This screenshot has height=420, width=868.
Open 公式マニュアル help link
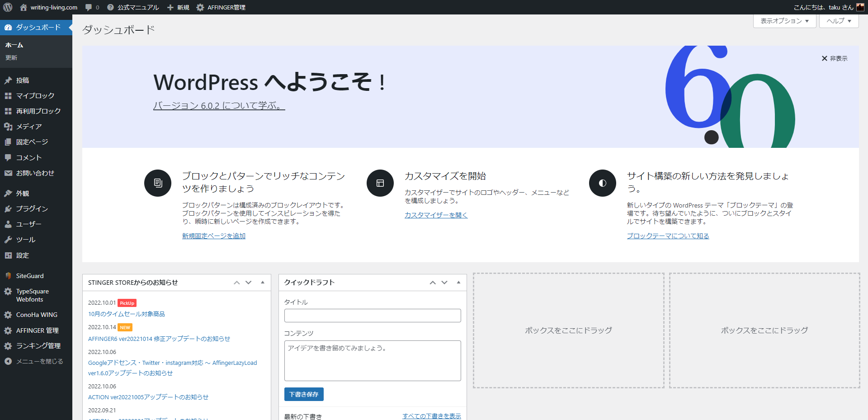point(133,7)
